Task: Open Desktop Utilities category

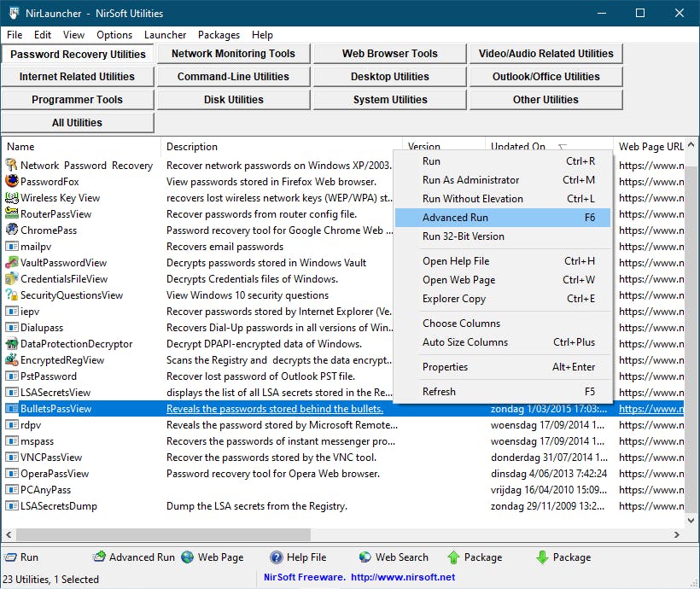Action: click(x=390, y=77)
